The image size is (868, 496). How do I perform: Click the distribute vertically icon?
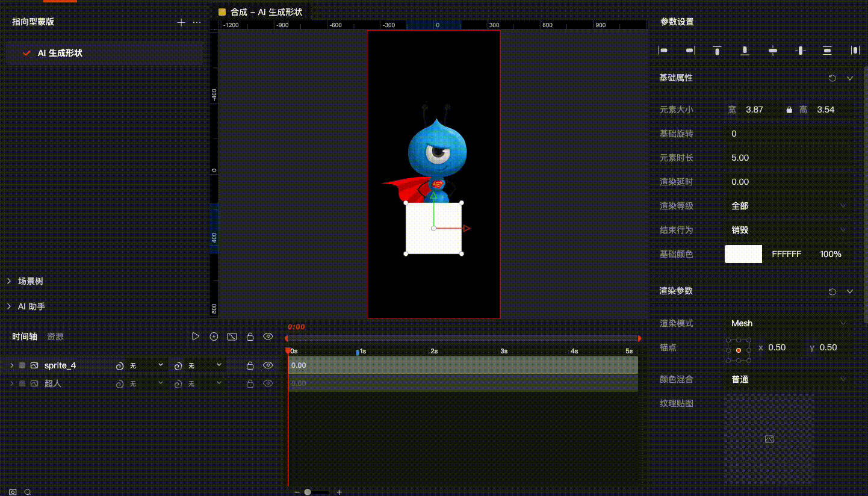click(827, 51)
